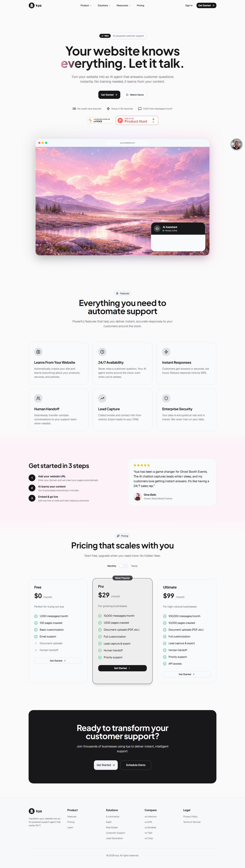Click the Instant Responses lightning icon
The height and width of the screenshot is (868, 245).
coord(166,352)
